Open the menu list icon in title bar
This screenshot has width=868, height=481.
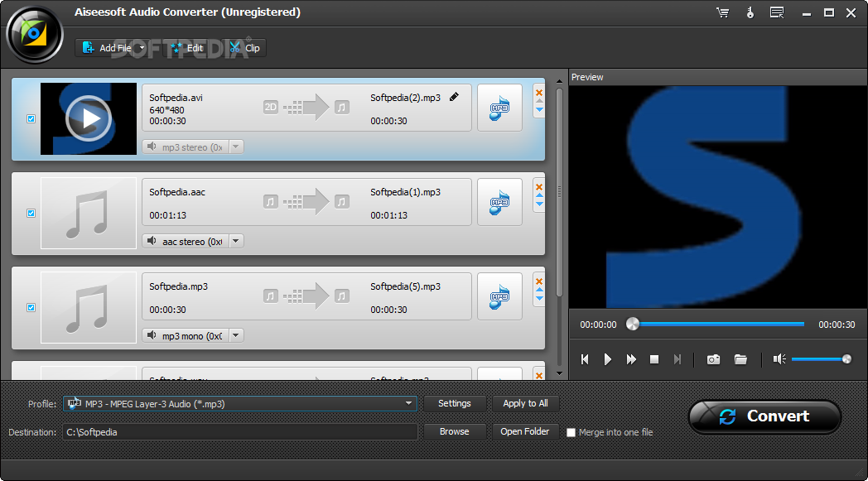coord(777,12)
